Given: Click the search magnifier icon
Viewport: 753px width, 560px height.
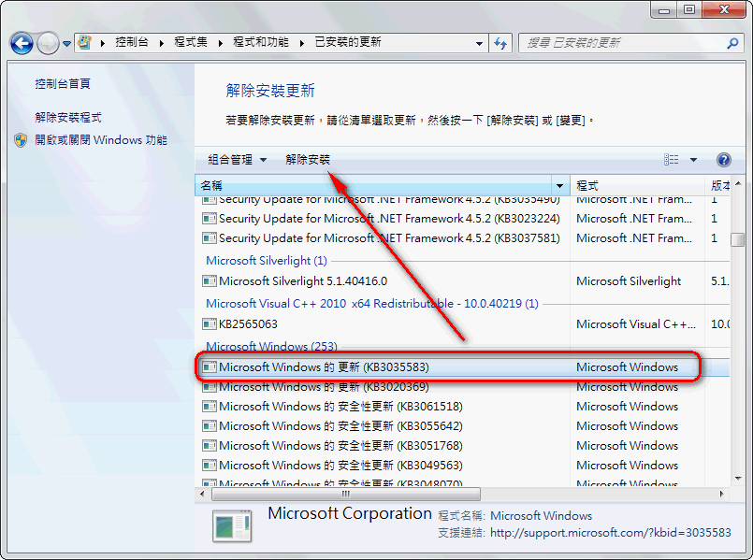Looking at the screenshot, I should coord(732,43).
